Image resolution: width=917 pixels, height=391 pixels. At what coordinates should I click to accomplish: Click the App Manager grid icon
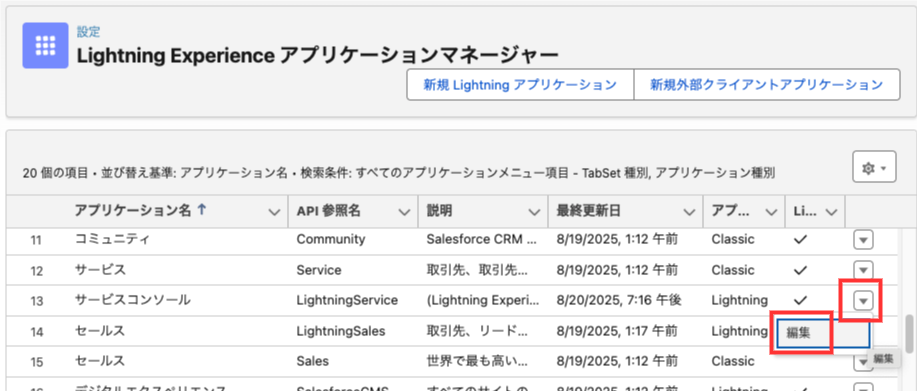click(45, 46)
